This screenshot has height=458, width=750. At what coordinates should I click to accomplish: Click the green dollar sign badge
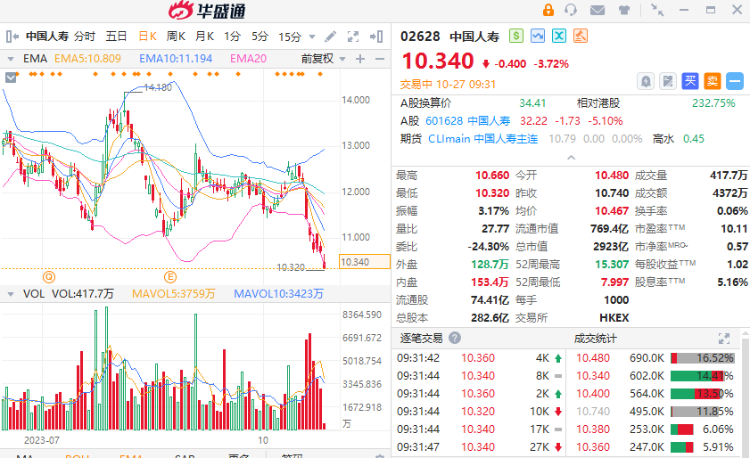pos(516,36)
